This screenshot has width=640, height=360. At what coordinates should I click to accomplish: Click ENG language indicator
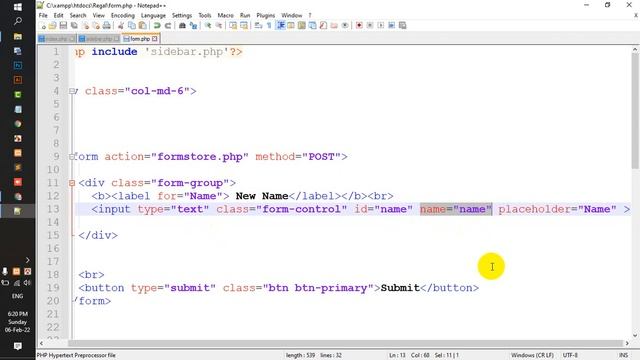(x=17, y=296)
